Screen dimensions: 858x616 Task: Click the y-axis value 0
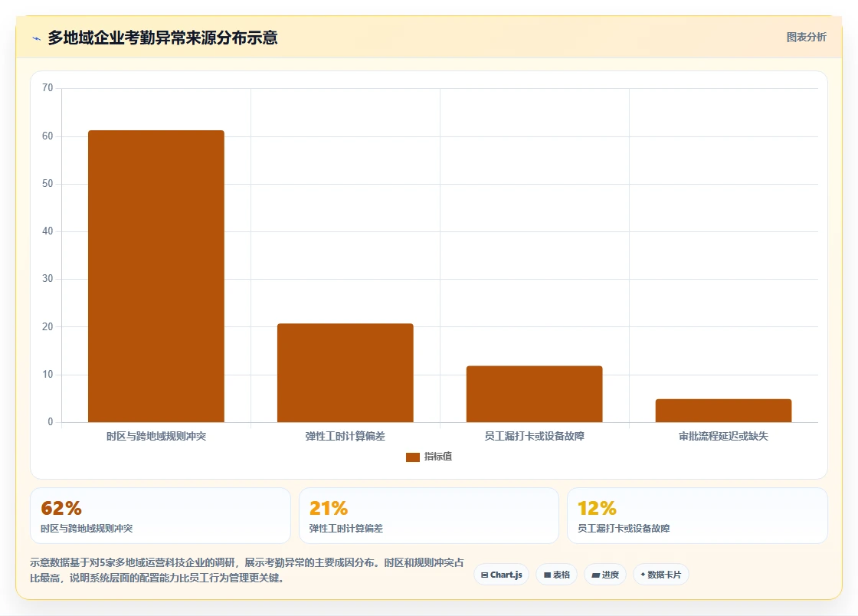(x=51, y=422)
